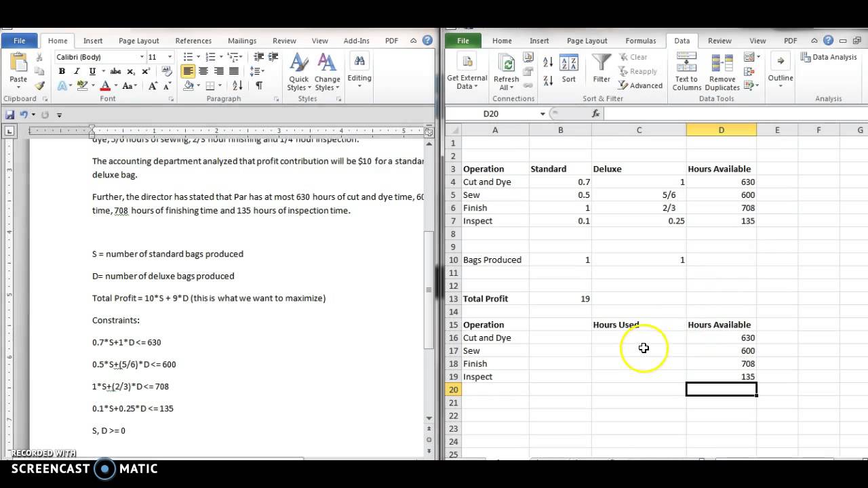Open Excel Help question mark icon
This screenshot has width=868, height=488.
click(x=828, y=41)
